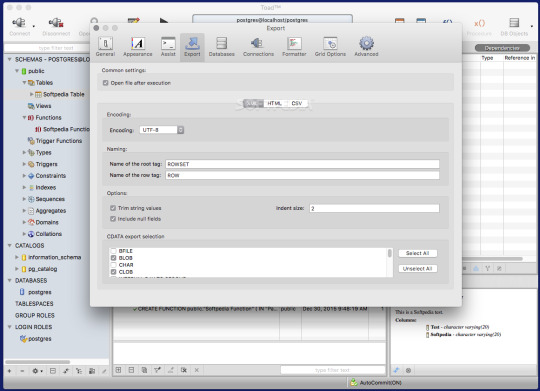Click the minus icon below schema tree
540x391 pixels.
(22, 371)
